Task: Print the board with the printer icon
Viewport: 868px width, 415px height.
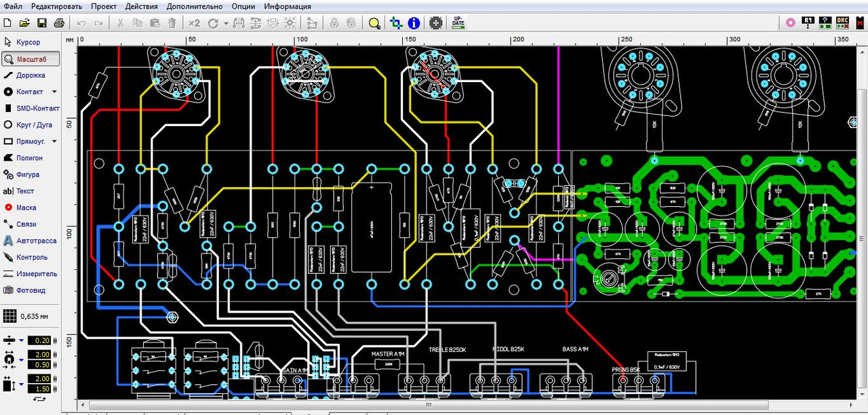Action: tap(59, 23)
